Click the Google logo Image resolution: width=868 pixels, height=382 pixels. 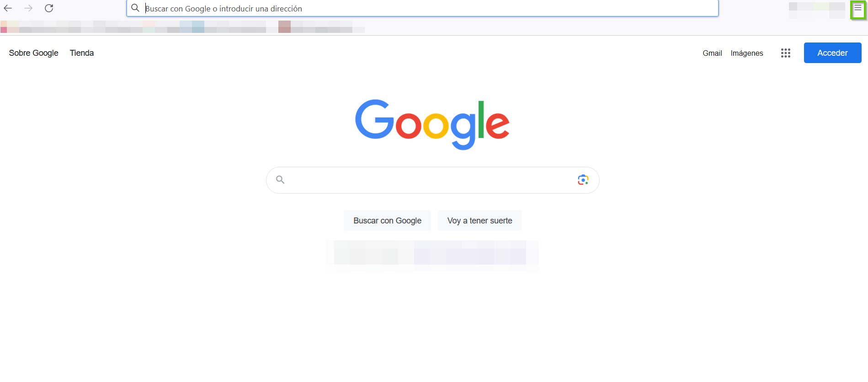(432, 124)
